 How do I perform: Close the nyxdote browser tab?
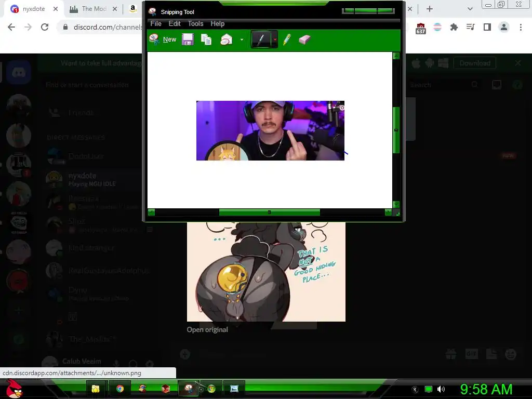55,9
